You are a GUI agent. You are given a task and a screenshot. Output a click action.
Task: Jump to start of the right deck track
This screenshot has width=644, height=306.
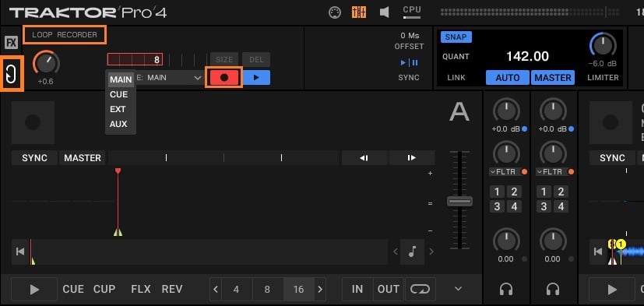598,251
